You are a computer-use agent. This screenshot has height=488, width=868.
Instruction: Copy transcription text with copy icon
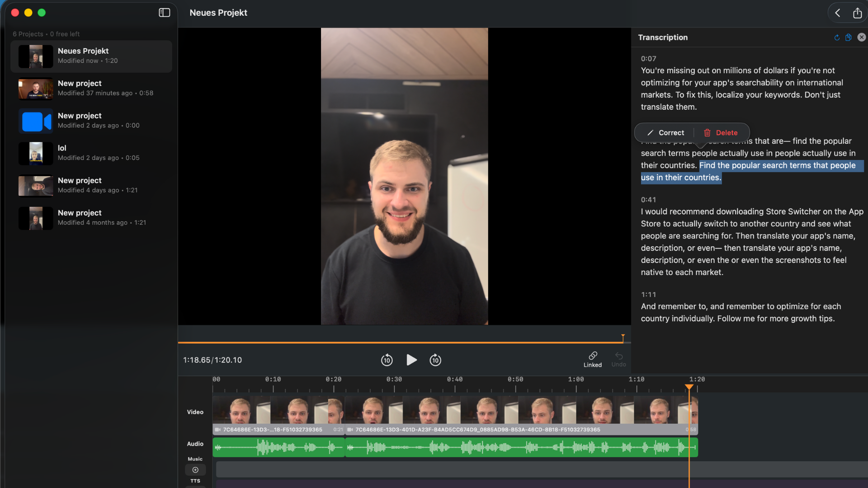849,38
